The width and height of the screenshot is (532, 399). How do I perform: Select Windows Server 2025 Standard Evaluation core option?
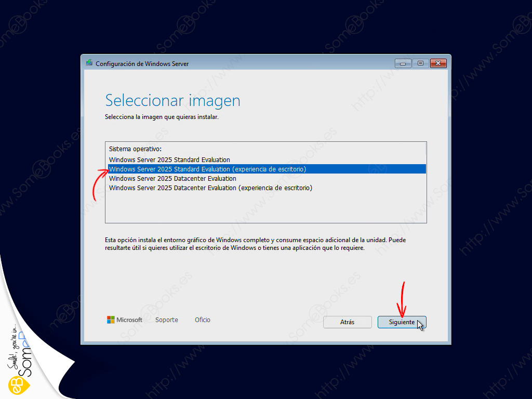pyautogui.click(x=169, y=160)
